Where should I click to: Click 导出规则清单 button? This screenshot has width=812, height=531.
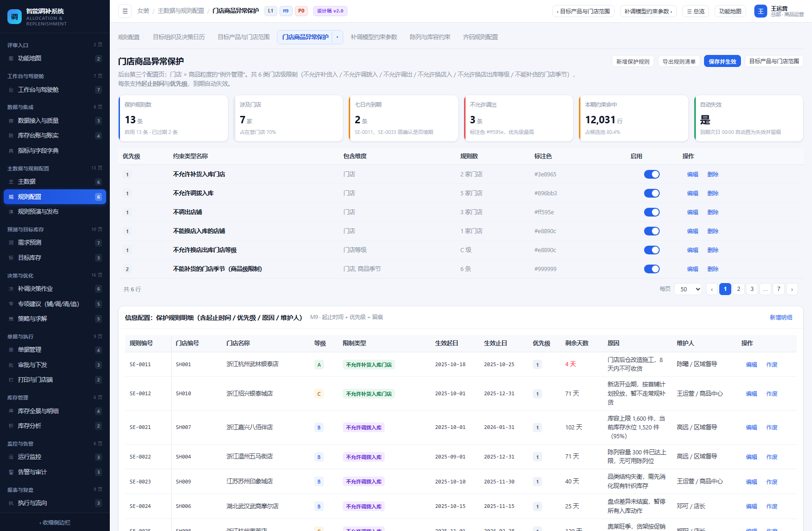point(679,61)
